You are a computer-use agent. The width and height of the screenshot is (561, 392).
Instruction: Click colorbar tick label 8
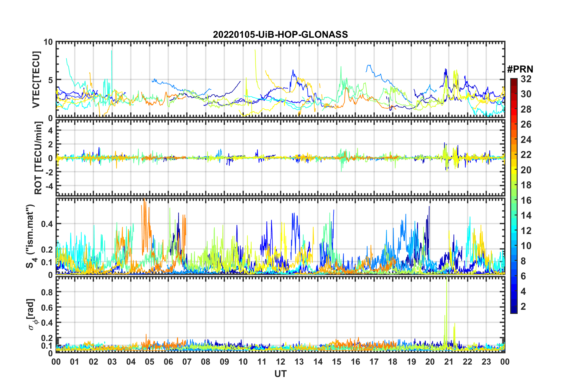[523, 261]
